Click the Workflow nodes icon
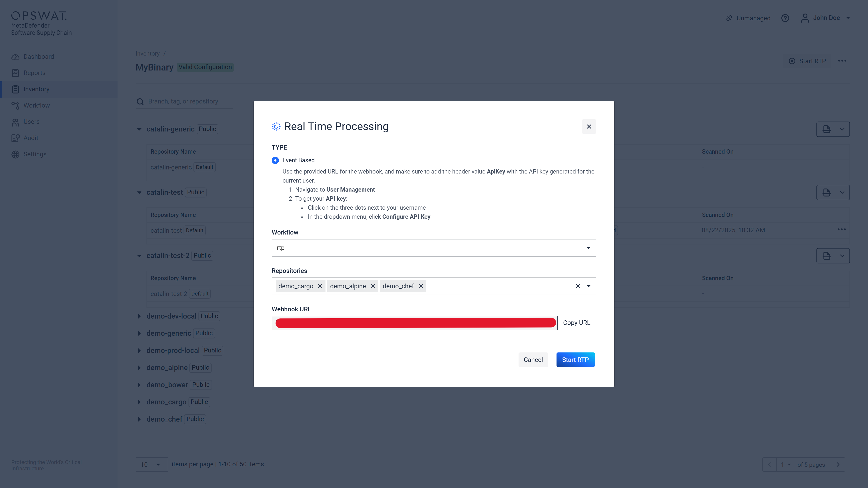The image size is (868, 488). [x=15, y=106]
